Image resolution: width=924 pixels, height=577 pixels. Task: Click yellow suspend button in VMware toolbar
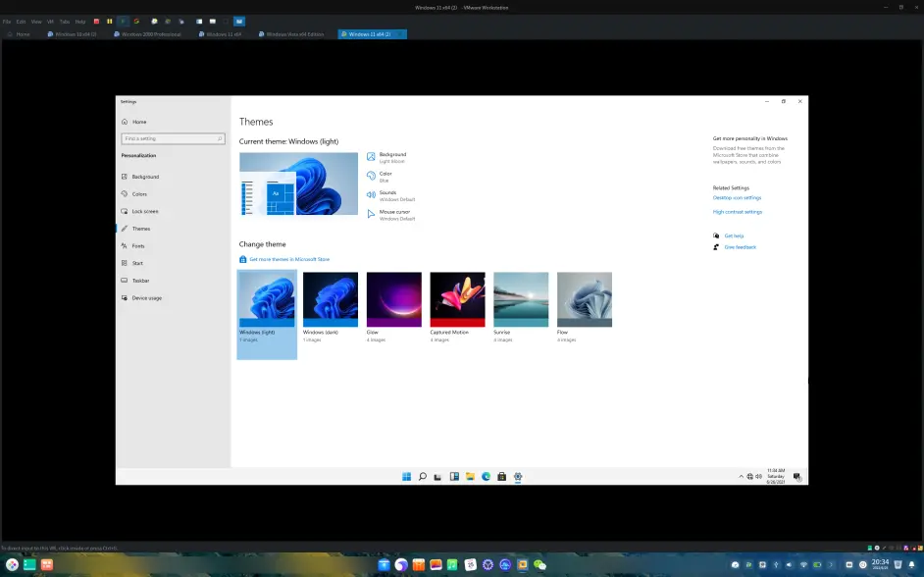(x=110, y=22)
